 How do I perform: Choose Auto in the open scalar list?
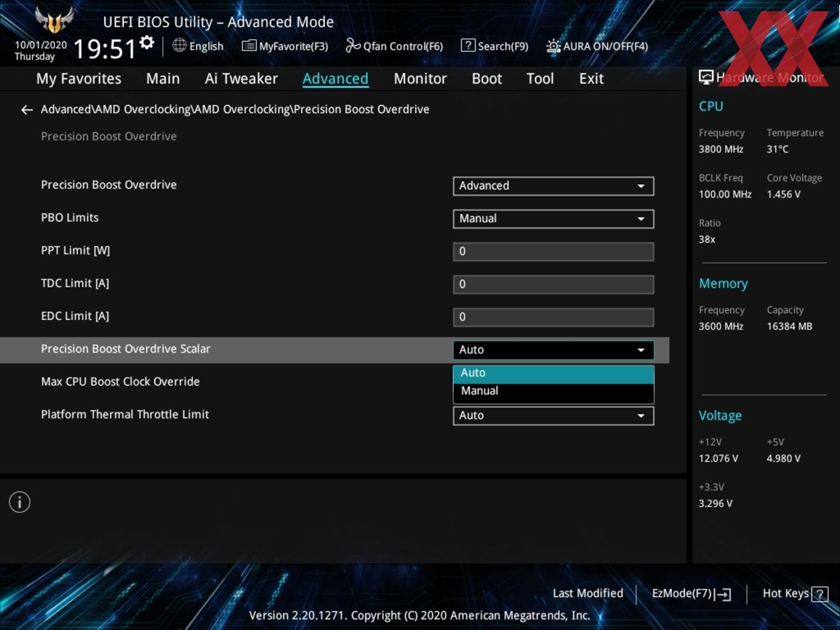[553, 373]
